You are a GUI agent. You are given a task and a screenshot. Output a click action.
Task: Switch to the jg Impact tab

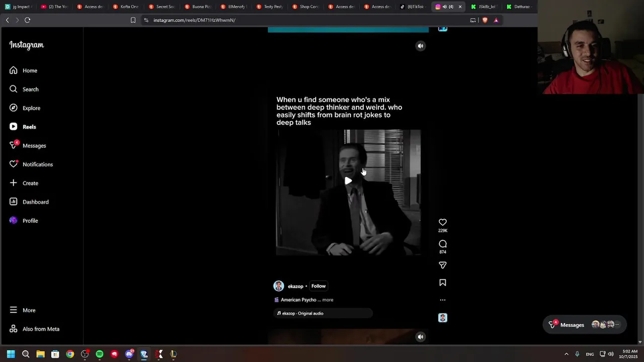[x=18, y=7]
